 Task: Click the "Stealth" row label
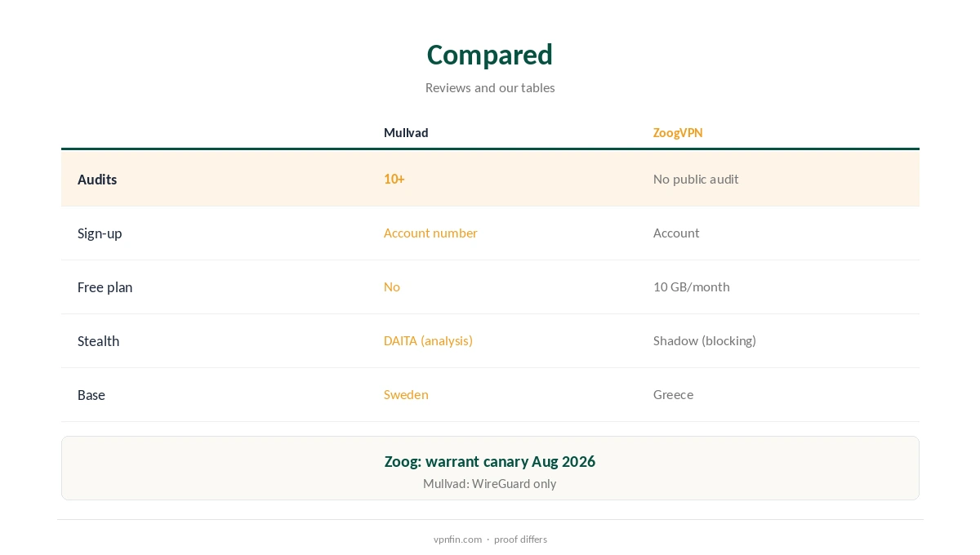98,341
